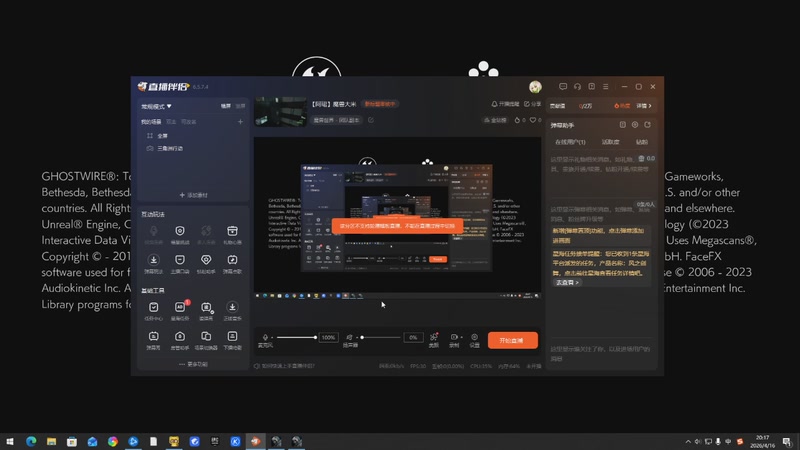Screen dimensions: 800x450
Task: Click the 全站榜 ranking button
Action: (495, 120)
